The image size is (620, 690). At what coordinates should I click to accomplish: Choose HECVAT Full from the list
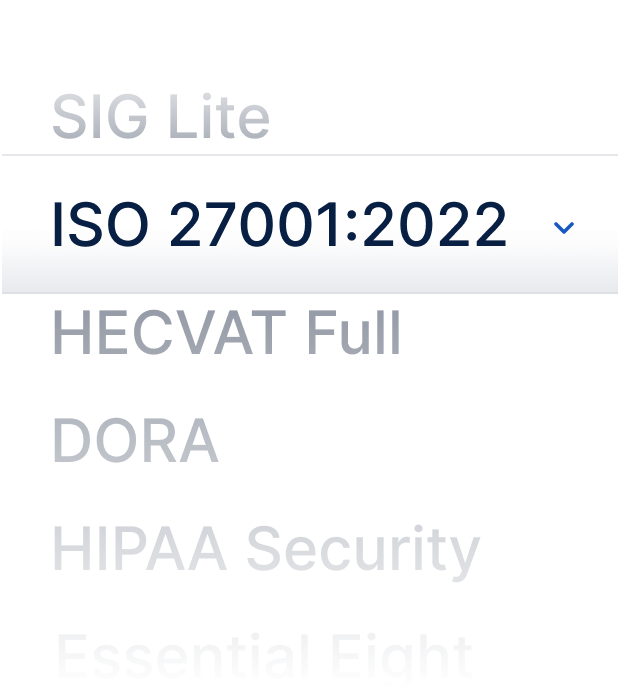coord(227,333)
